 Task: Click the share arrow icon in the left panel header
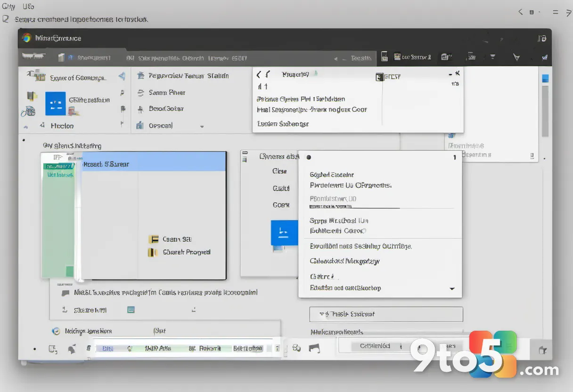pos(122,76)
